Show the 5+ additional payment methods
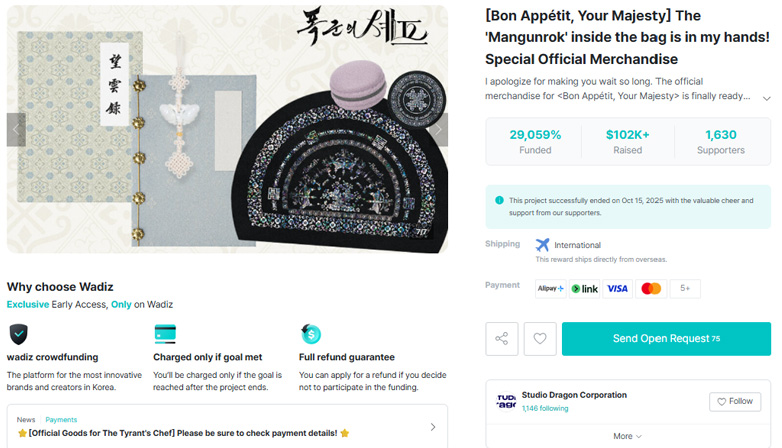 (x=685, y=289)
